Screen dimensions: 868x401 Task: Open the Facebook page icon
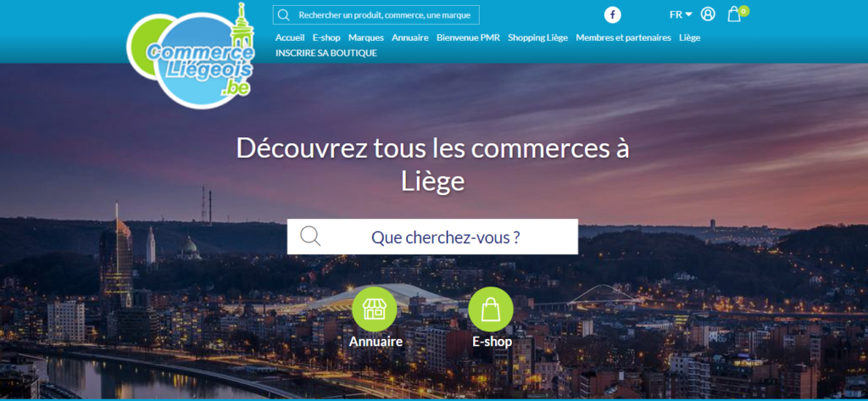pos(612,15)
